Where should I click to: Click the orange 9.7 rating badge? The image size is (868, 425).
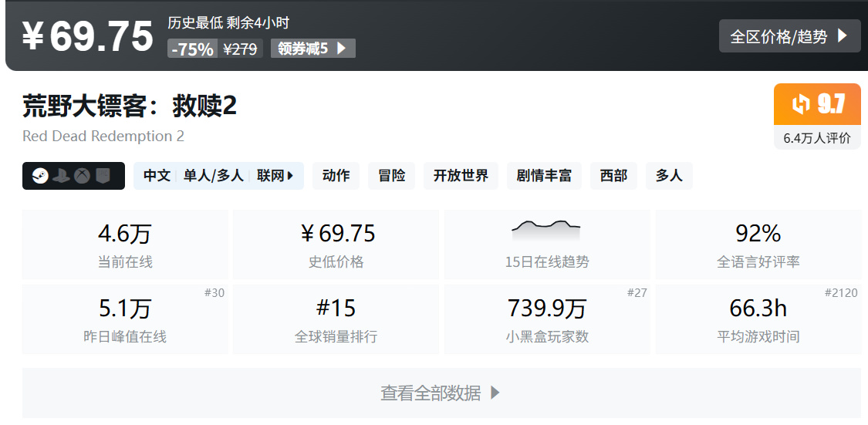pyautogui.click(x=817, y=104)
